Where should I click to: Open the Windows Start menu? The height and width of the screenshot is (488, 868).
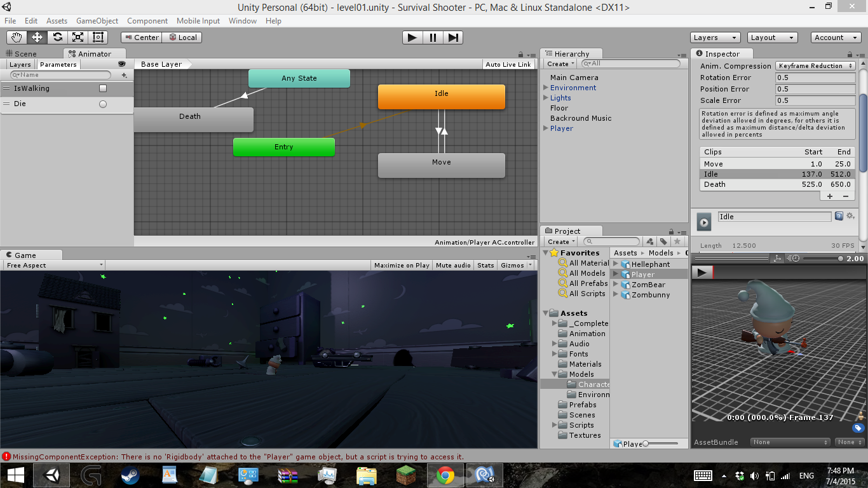point(15,475)
